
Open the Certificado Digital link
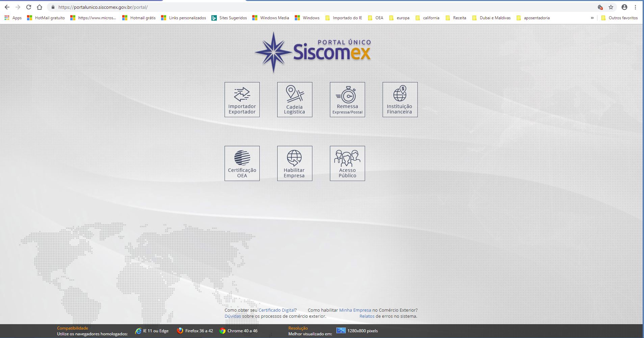276,310
